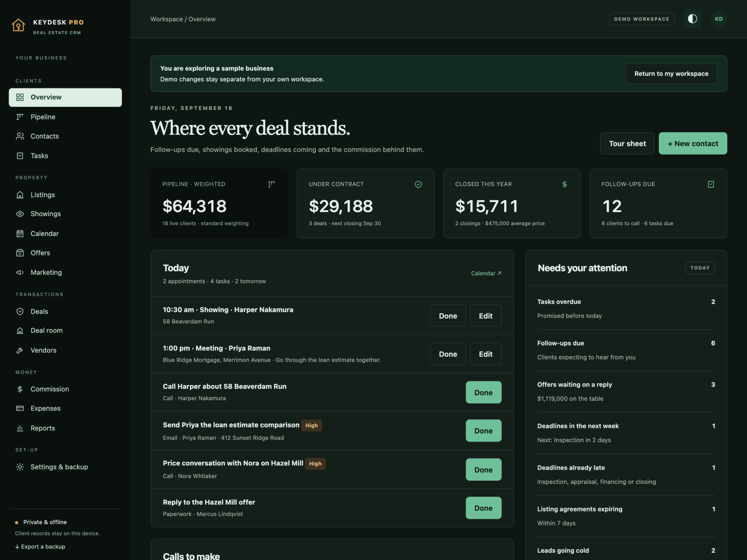Open the KD user avatar menu
Image resolution: width=747 pixels, height=560 pixels.
(x=719, y=19)
